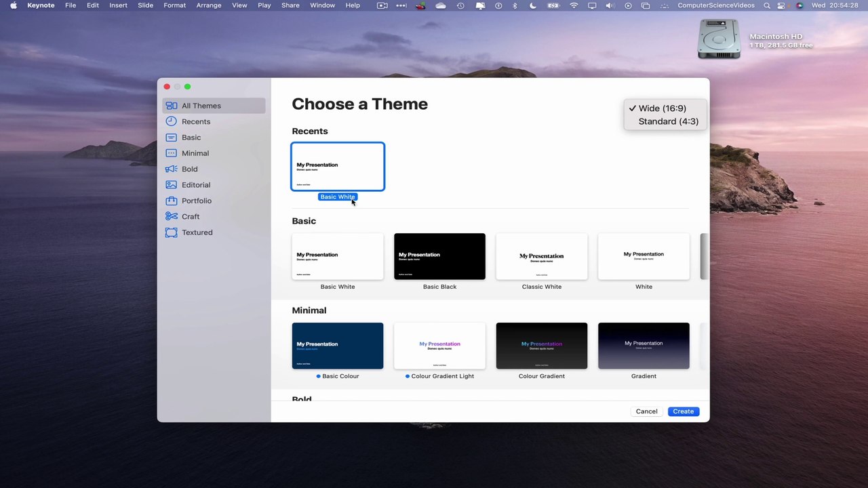Open the Insert menu
The image size is (868, 488).
(x=118, y=5)
